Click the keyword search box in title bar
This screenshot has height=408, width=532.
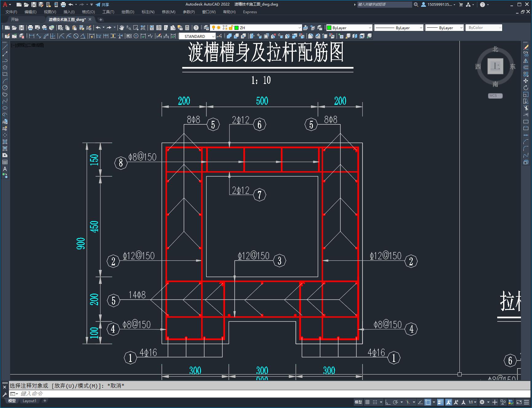pyautogui.click(x=384, y=5)
